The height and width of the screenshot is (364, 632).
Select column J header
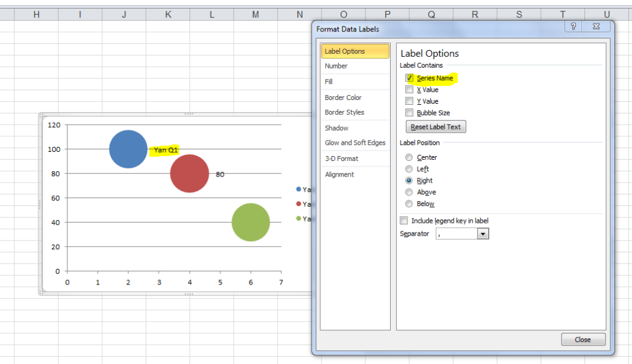[x=124, y=15]
